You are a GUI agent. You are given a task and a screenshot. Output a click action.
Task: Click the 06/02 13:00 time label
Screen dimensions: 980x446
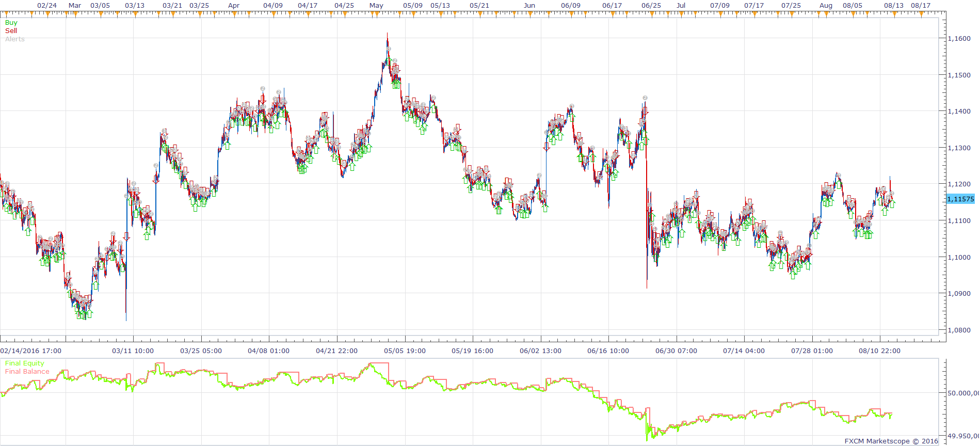pos(540,351)
